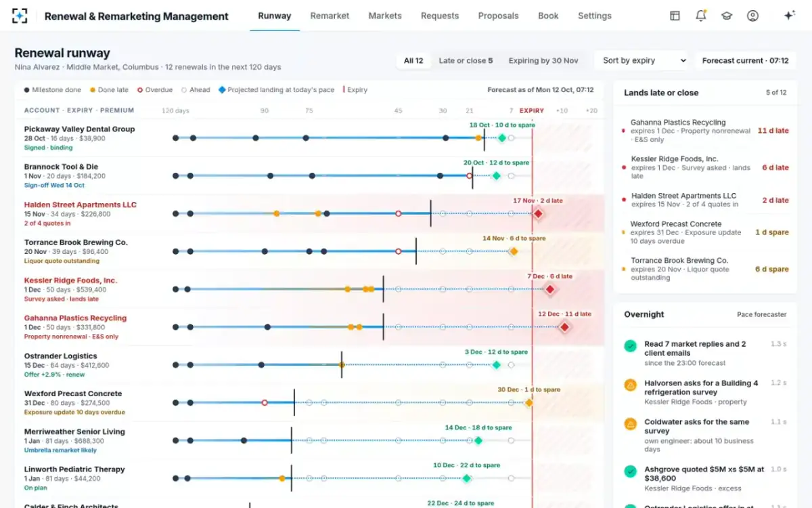The width and height of the screenshot is (812, 508).
Task: Click 'Sign-off Wed 14 Oct' status text
Action: click(54, 185)
